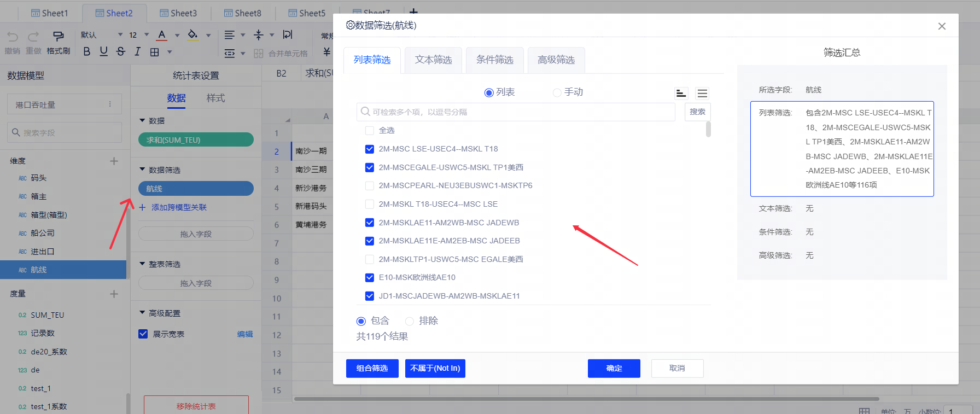This screenshot has height=414, width=980.
Task: Click the format painter (格式刷) icon
Action: pos(58,36)
